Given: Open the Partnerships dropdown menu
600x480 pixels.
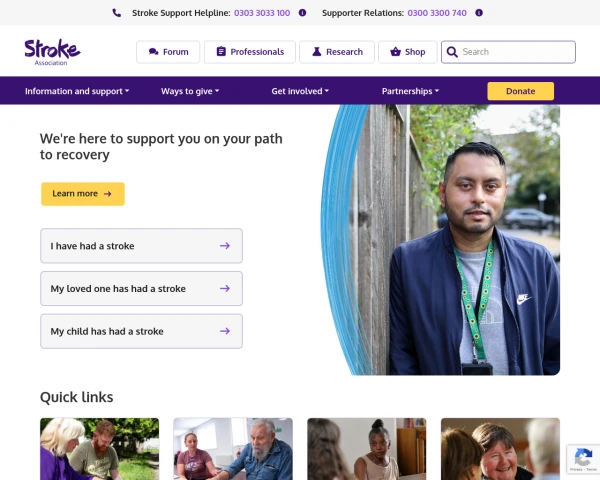Looking at the screenshot, I should [410, 91].
